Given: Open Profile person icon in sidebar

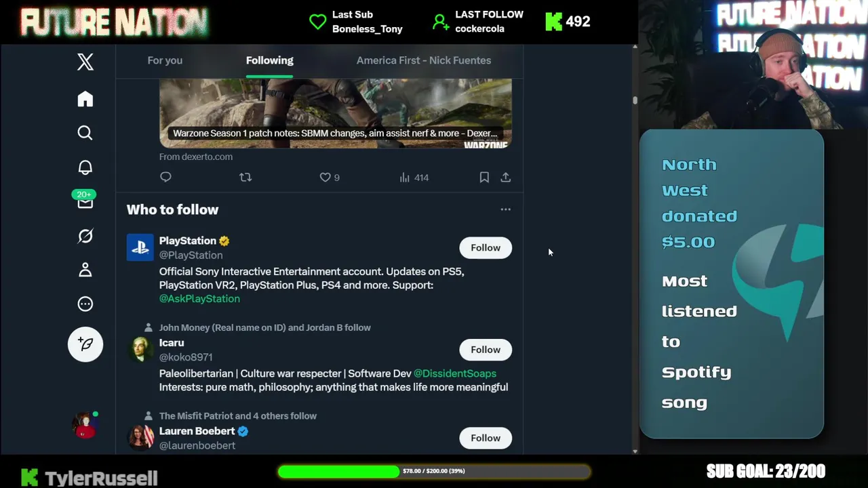Looking at the screenshot, I should tap(85, 270).
